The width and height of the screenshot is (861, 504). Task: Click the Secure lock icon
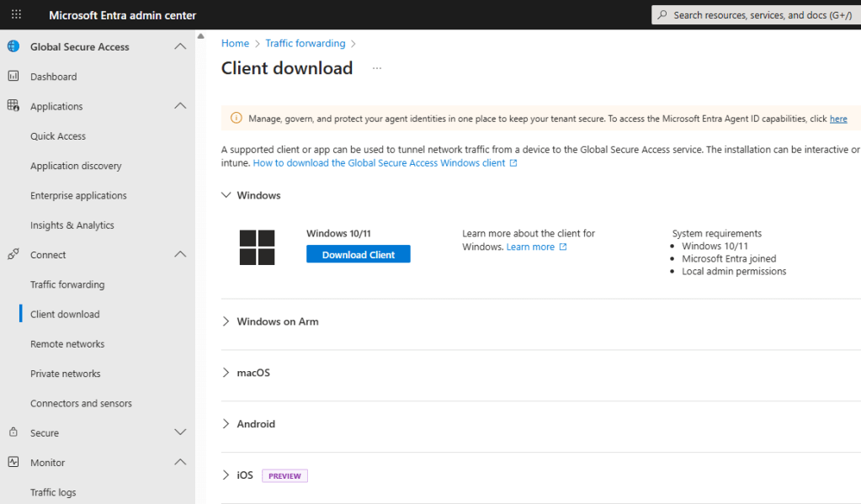(13, 432)
